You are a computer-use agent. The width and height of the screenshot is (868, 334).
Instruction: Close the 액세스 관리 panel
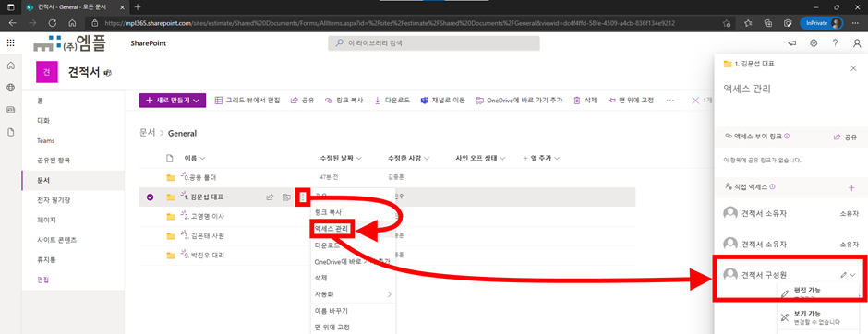point(853,68)
